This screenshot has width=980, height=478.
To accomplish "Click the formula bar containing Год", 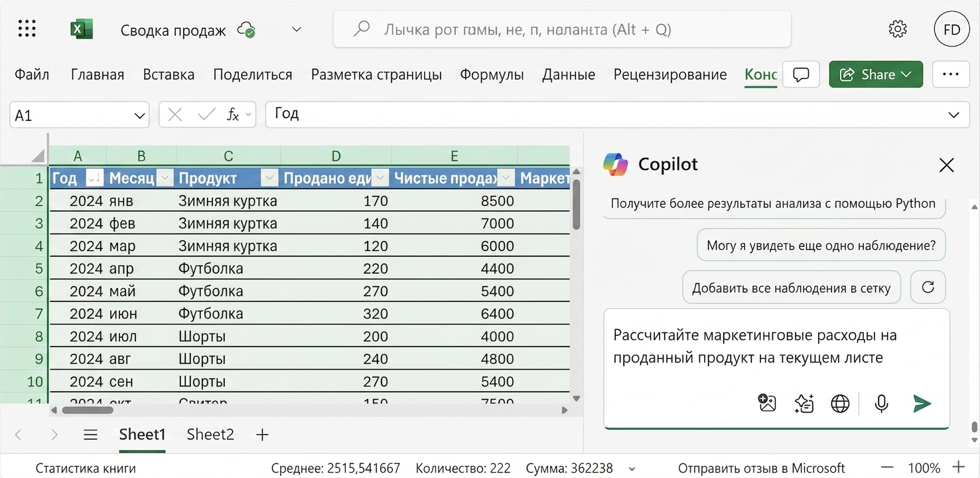I will tap(617, 114).
